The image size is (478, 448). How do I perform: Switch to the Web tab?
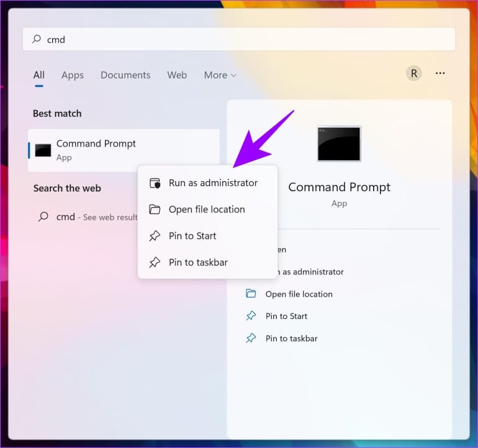(177, 75)
